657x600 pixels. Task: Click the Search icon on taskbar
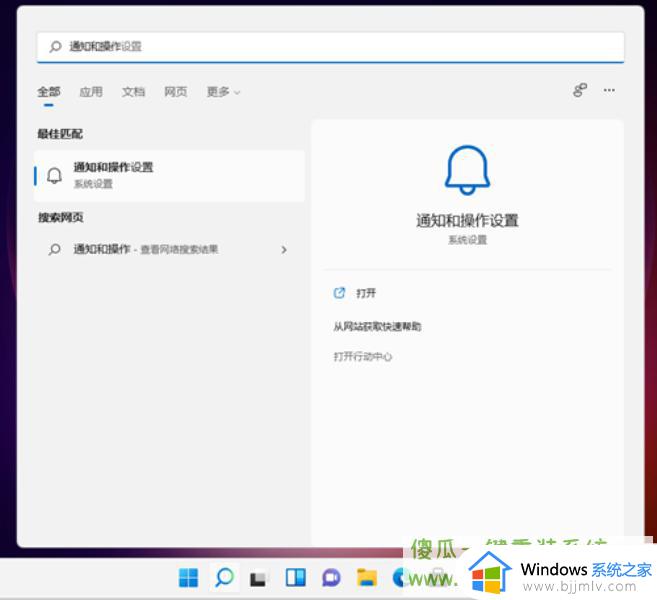(x=224, y=578)
